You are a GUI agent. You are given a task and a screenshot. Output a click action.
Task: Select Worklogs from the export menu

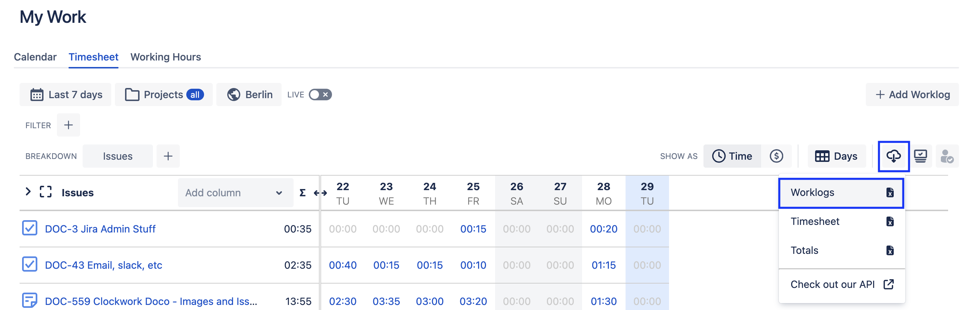[x=841, y=193]
